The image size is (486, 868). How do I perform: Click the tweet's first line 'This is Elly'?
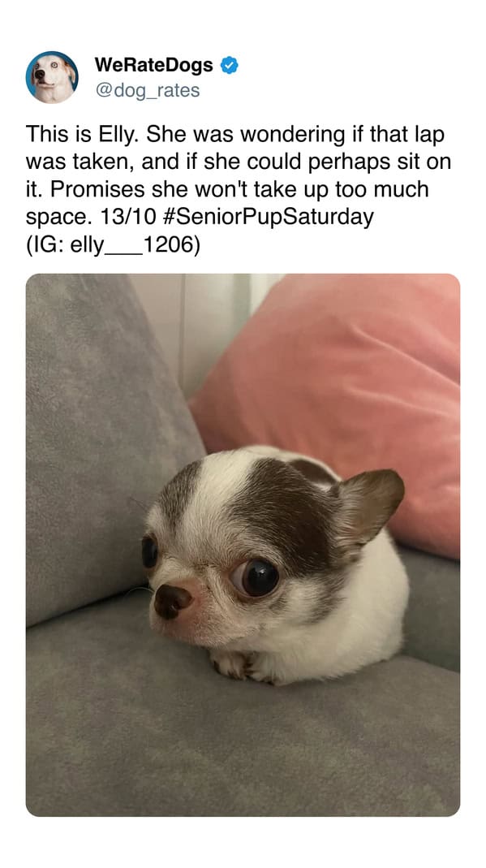(x=83, y=135)
